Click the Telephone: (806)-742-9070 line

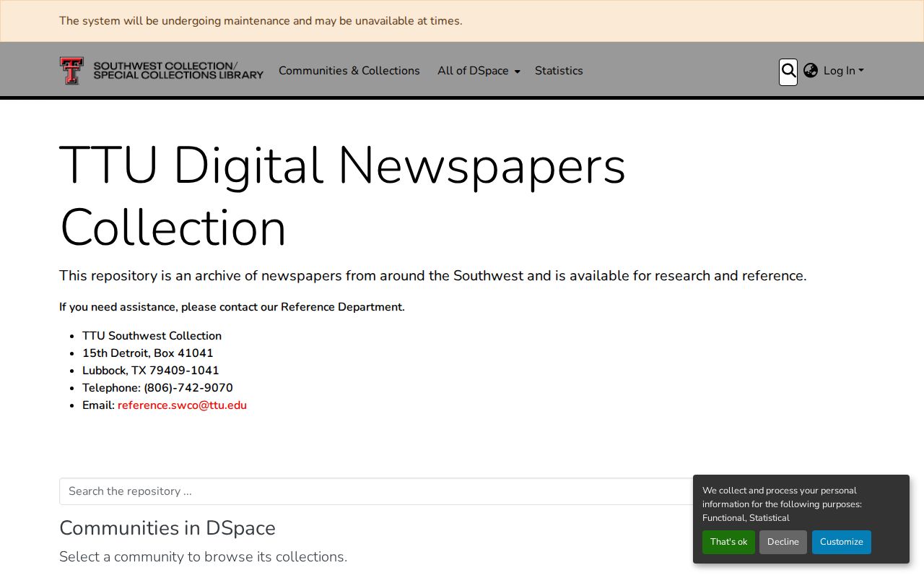(157, 388)
